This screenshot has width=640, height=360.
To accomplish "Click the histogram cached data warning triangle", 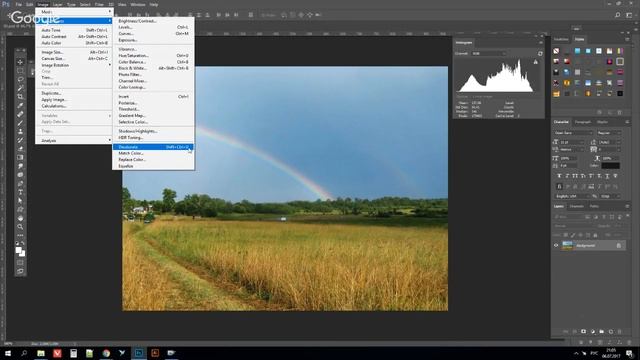I will click(x=536, y=62).
